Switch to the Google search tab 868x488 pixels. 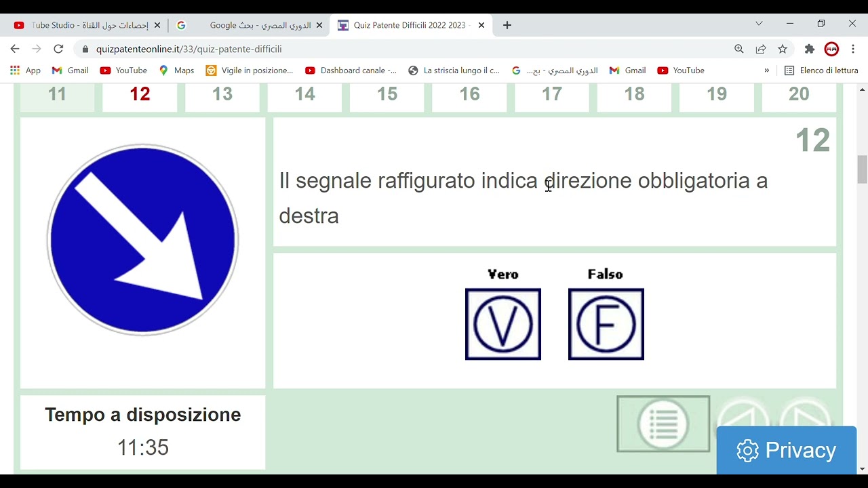point(250,25)
